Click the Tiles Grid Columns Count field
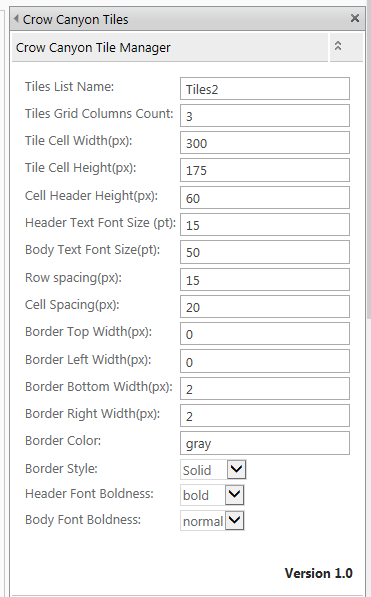The image size is (371, 597). 265,116
